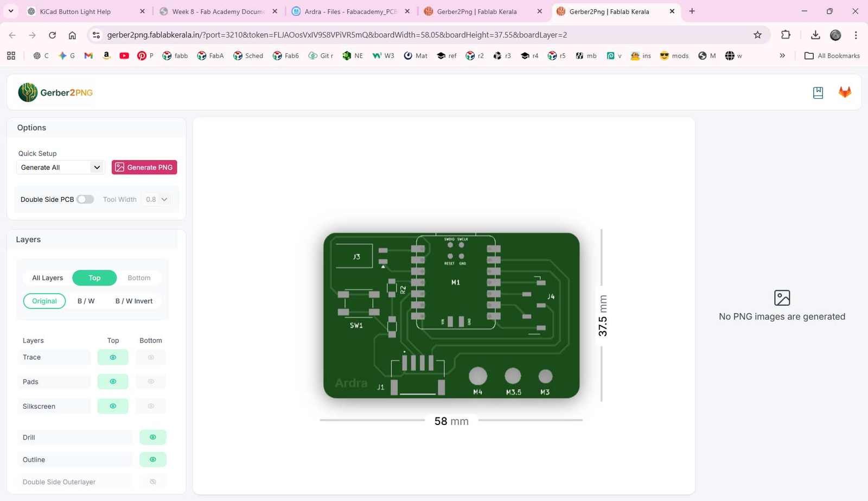Click the Generate PNG button
The width and height of the screenshot is (868, 501).
[x=144, y=167]
